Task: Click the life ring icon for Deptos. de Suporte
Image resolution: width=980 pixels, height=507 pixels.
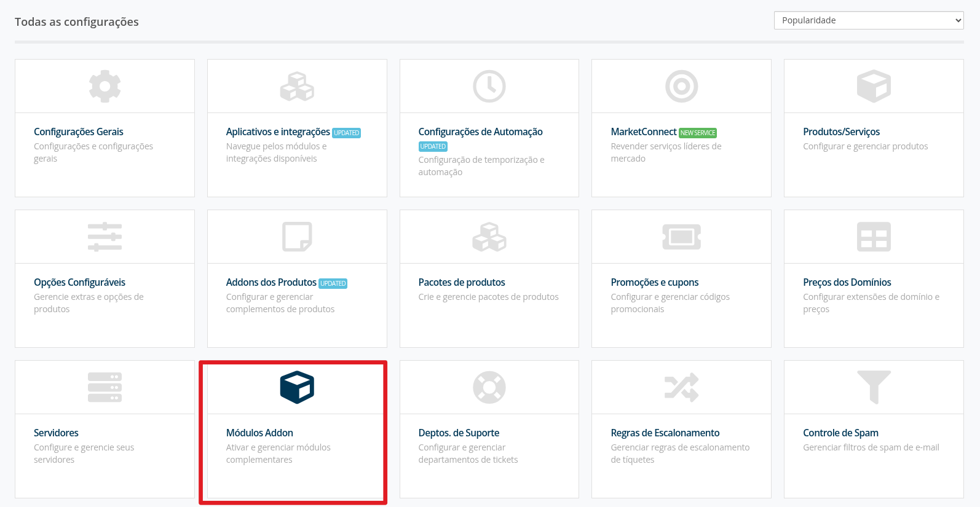Action: (x=489, y=387)
